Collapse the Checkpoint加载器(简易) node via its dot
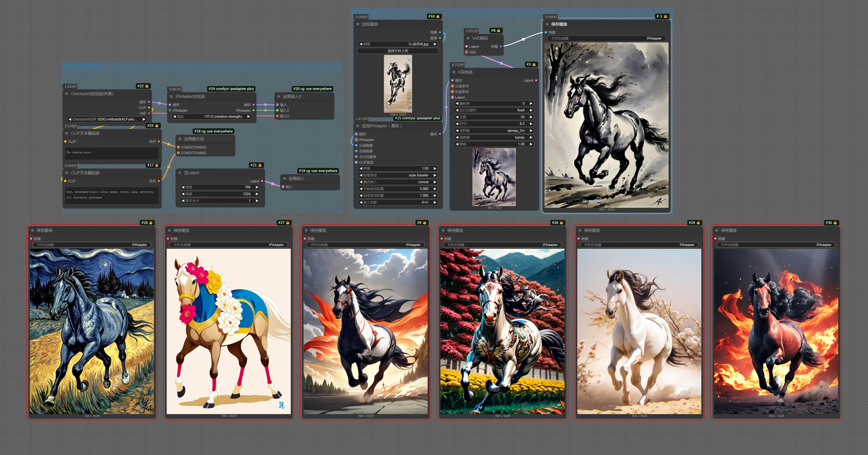 (67, 94)
